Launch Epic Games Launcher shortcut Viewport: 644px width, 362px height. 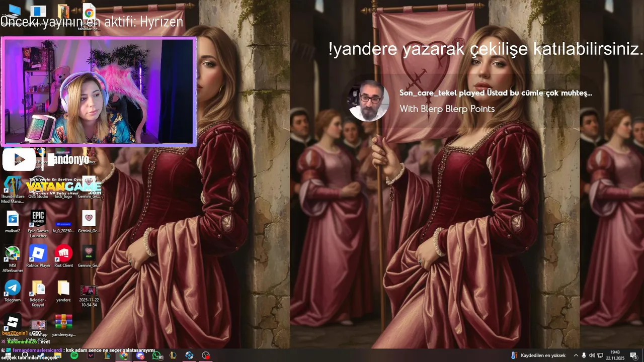38,224
